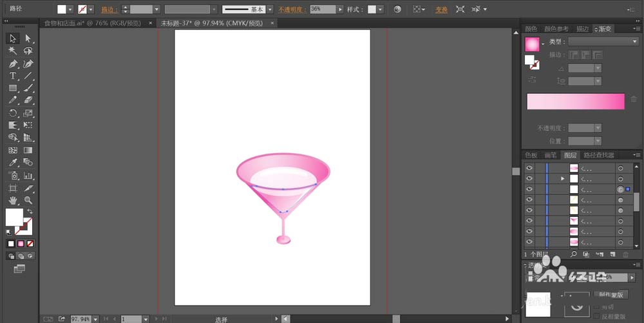Choose the Hand tool
This screenshot has height=323, width=644.
[13, 200]
